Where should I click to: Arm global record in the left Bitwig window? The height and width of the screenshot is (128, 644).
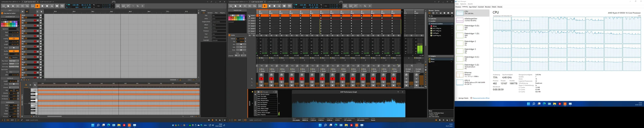[x=47, y=6]
